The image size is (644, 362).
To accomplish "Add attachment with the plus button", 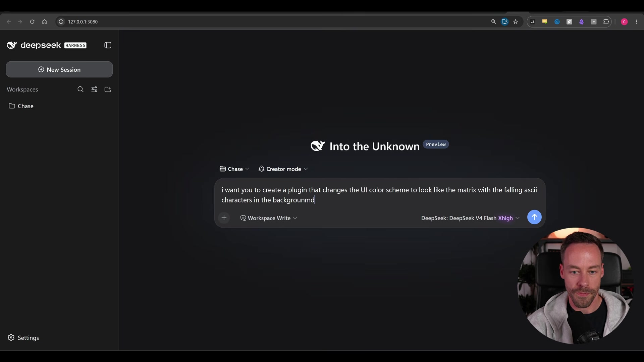I will click(x=224, y=218).
